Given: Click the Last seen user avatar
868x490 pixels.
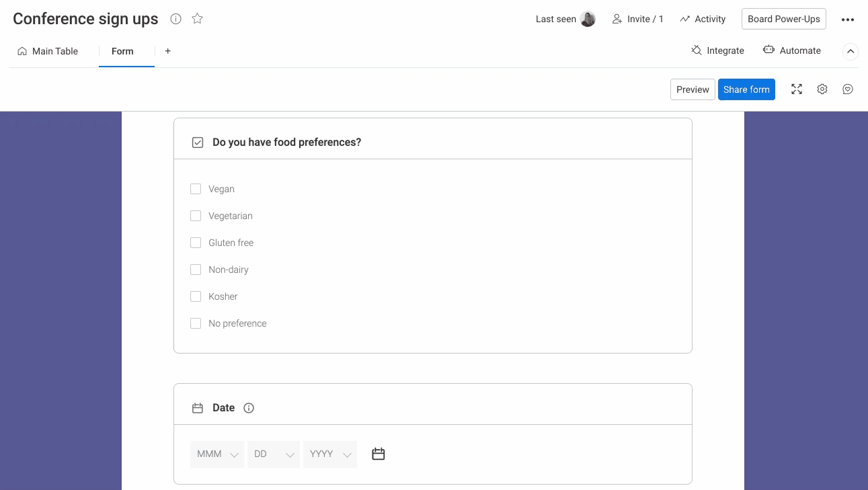Looking at the screenshot, I should coord(588,19).
